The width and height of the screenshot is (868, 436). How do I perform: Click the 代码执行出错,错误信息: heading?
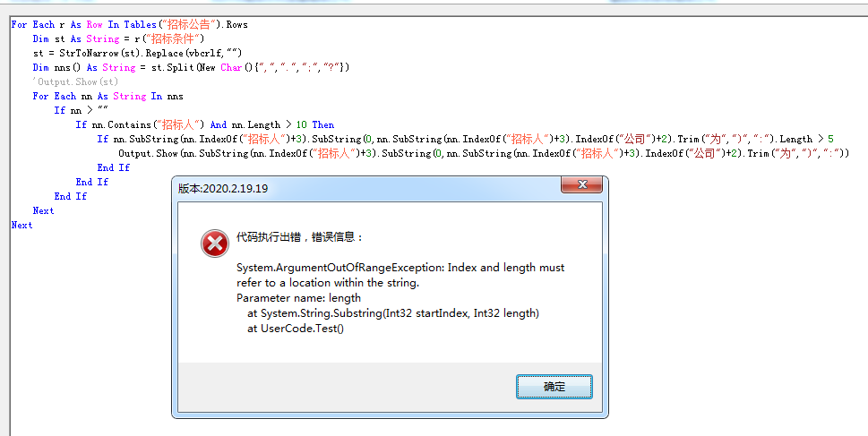299,237
